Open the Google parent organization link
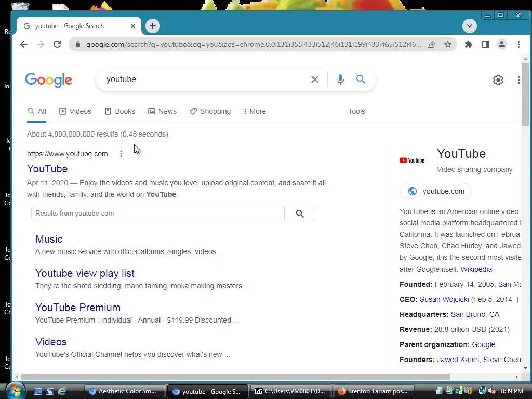Image resolution: width=532 pixels, height=399 pixels. coord(484,345)
